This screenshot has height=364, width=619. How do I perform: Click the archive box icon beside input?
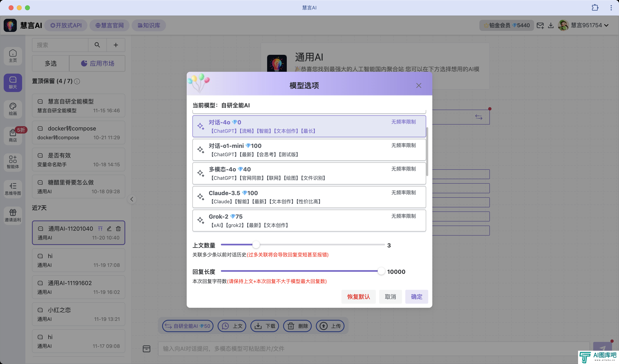pos(147,349)
